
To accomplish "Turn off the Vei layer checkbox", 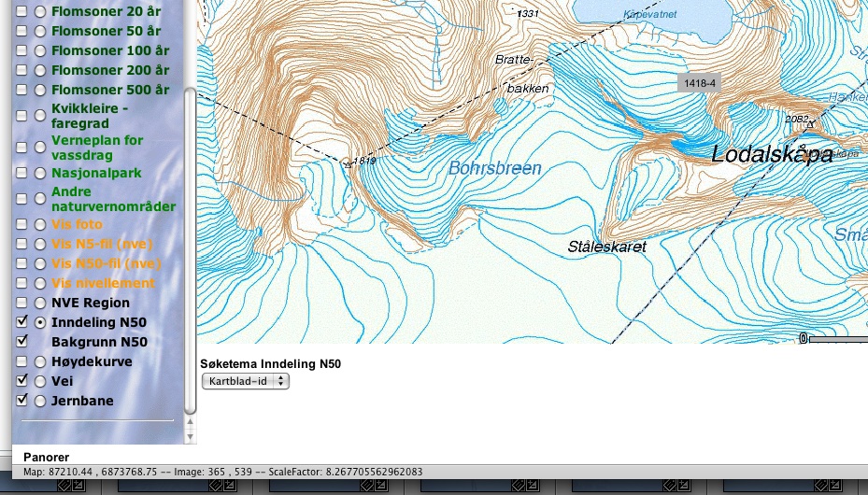I will [21, 381].
